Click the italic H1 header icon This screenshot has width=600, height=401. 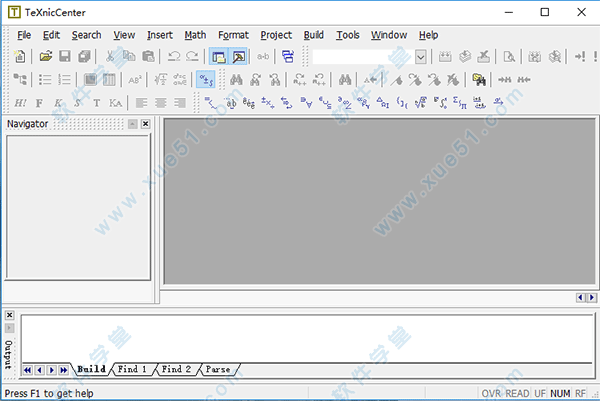[21, 102]
